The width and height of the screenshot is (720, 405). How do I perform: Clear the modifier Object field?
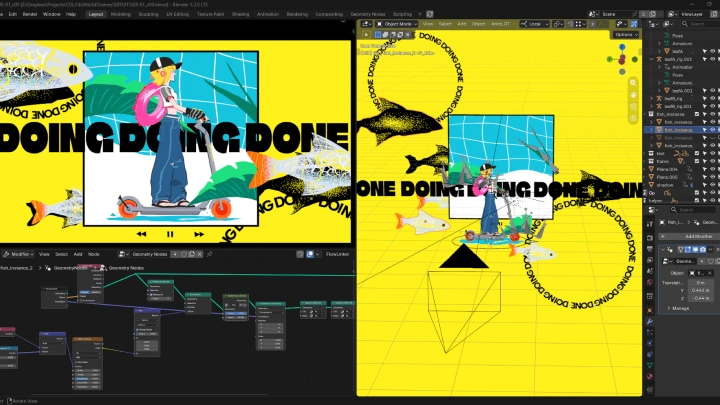[x=709, y=273]
